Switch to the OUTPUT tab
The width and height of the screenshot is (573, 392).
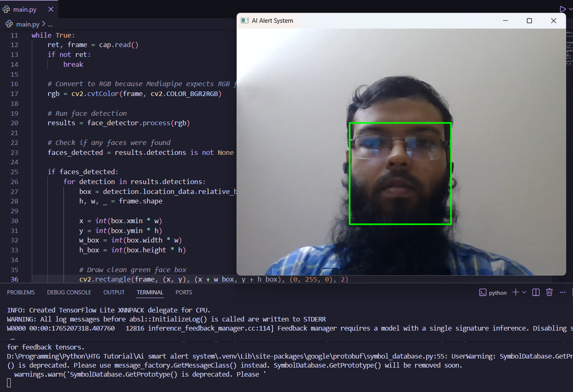click(113, 292)
